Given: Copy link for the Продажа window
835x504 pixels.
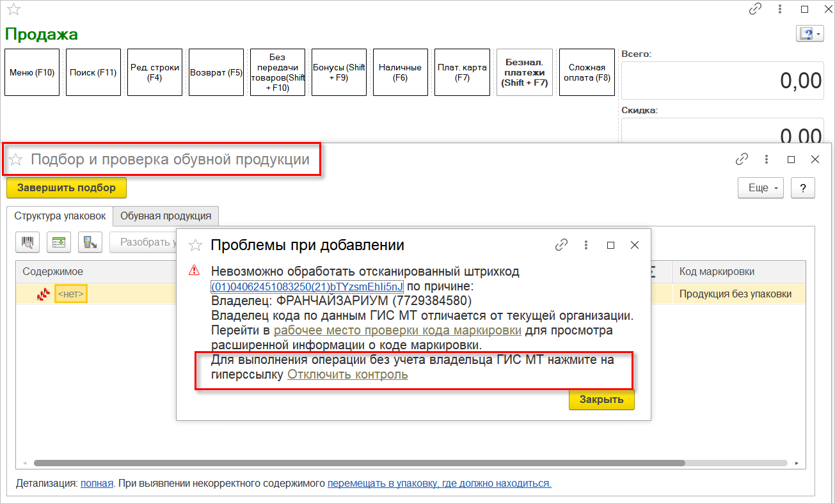Looking at the screenshot, I should coord(755,10).
